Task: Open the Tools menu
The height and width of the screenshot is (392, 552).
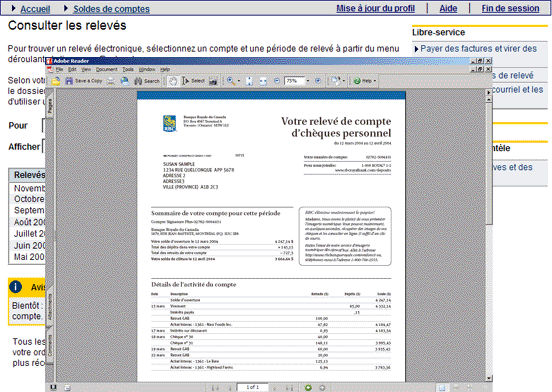Action: (128, 69)
